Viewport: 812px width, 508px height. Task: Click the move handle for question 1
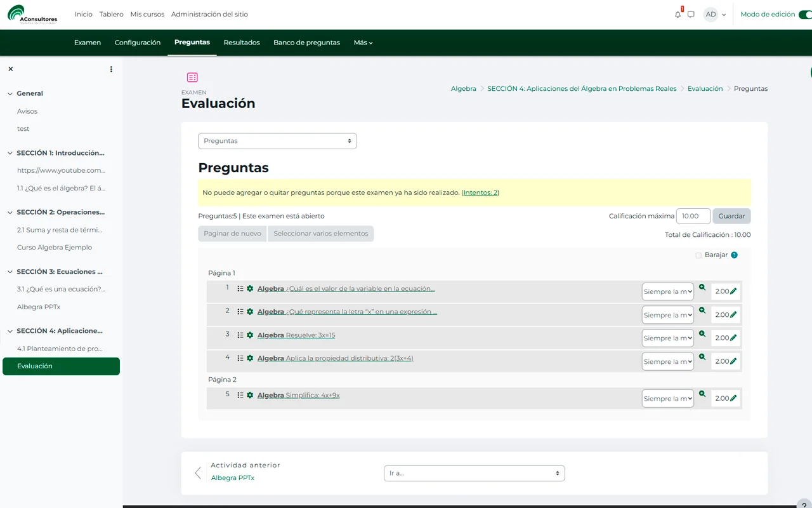pos(240,288)
